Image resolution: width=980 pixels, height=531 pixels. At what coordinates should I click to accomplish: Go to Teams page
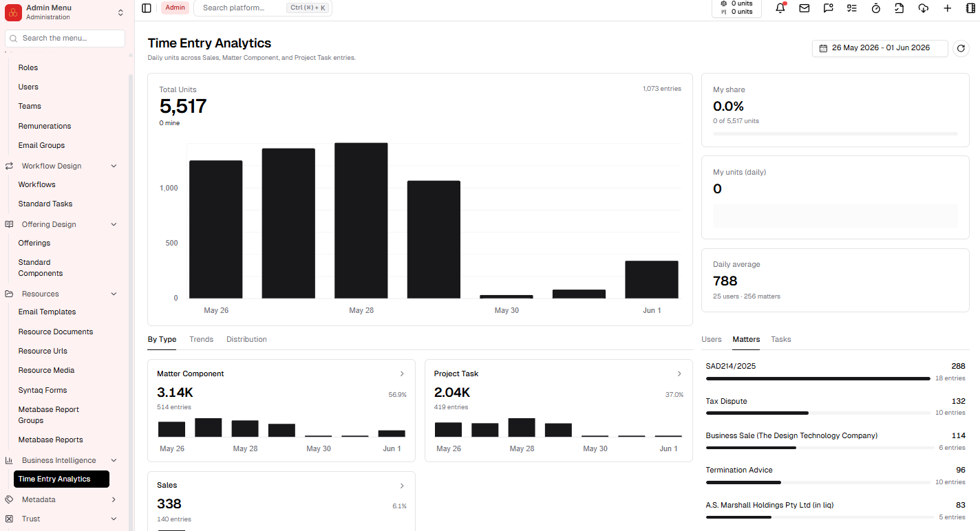tap(30, 106)
